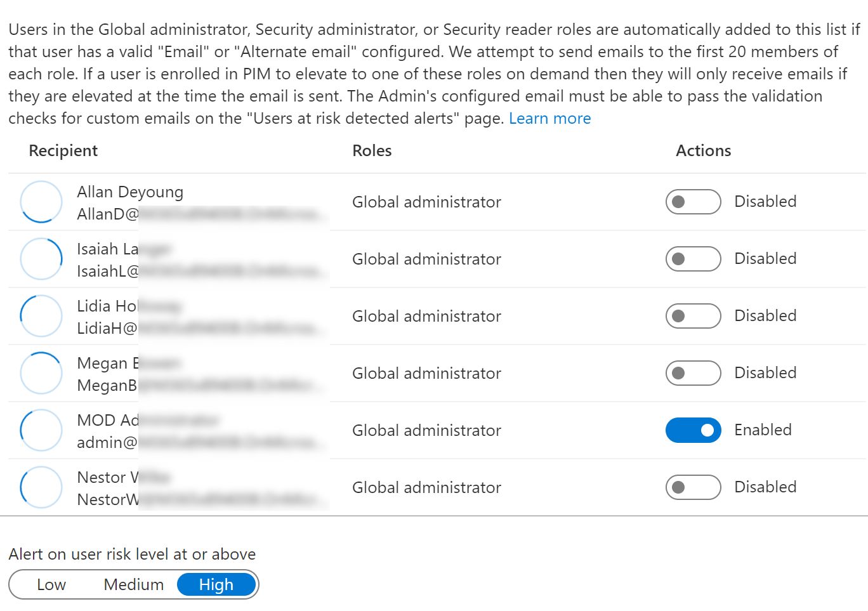Click Isaiah's profile avatar circle

pos(41,259)
